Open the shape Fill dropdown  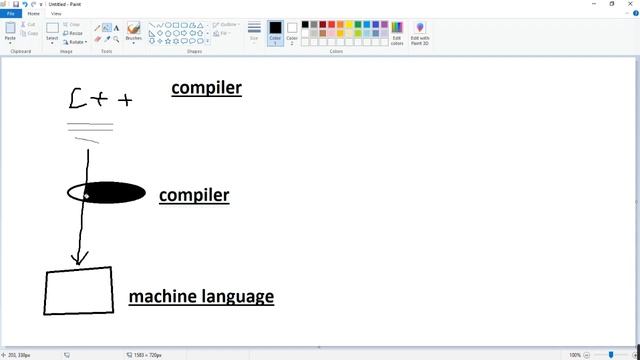[222, 33]
